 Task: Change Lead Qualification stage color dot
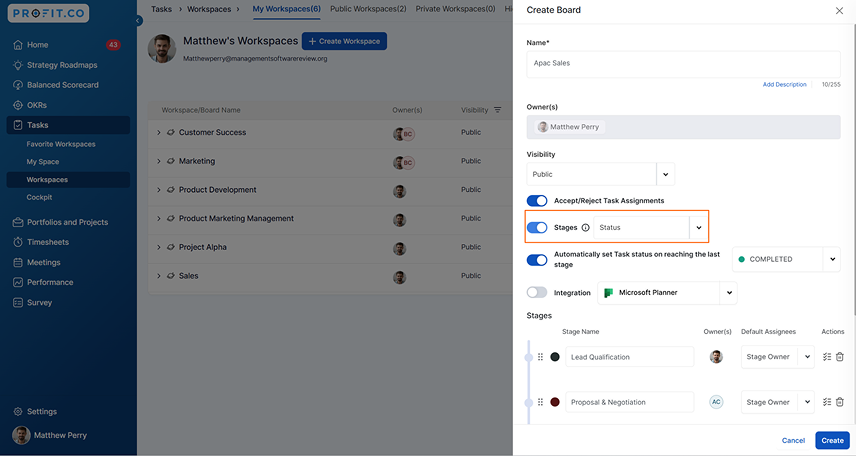(x=555, y=357)
